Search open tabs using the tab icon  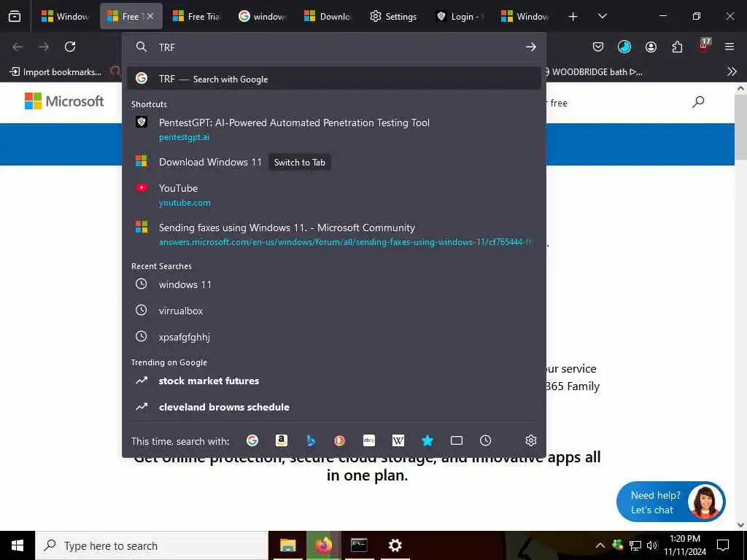click(457, 440)
